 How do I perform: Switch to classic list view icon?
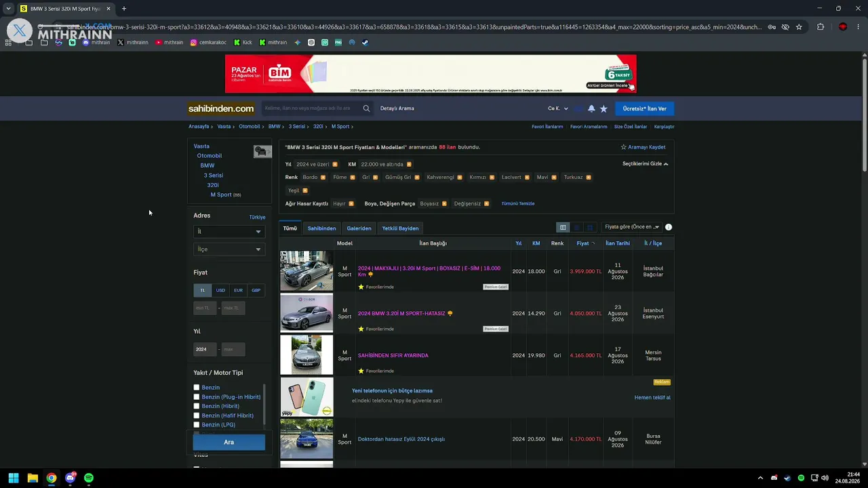coord(563,228)
